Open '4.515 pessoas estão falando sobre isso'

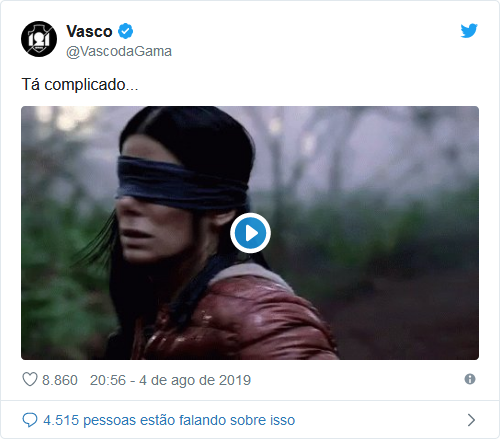[x=169, y=420]
